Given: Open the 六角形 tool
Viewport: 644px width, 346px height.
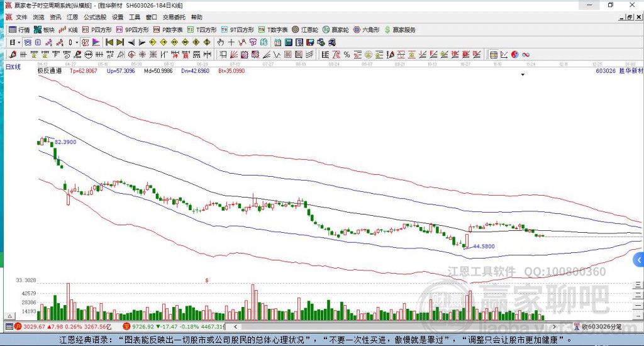Looking at the screenshot, I should [x=367, y=30].
